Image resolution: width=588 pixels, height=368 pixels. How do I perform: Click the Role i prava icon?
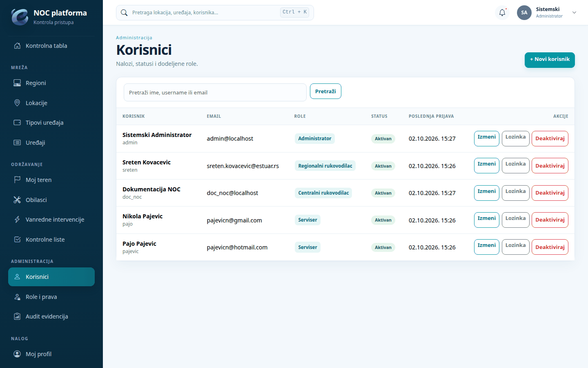[x=17, y=297]
